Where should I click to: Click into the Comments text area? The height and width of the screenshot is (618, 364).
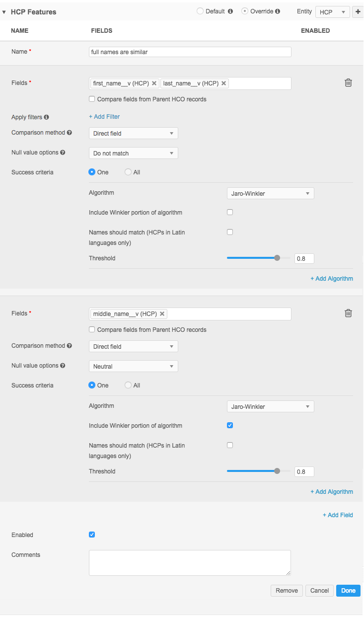[x=190, y=562]
